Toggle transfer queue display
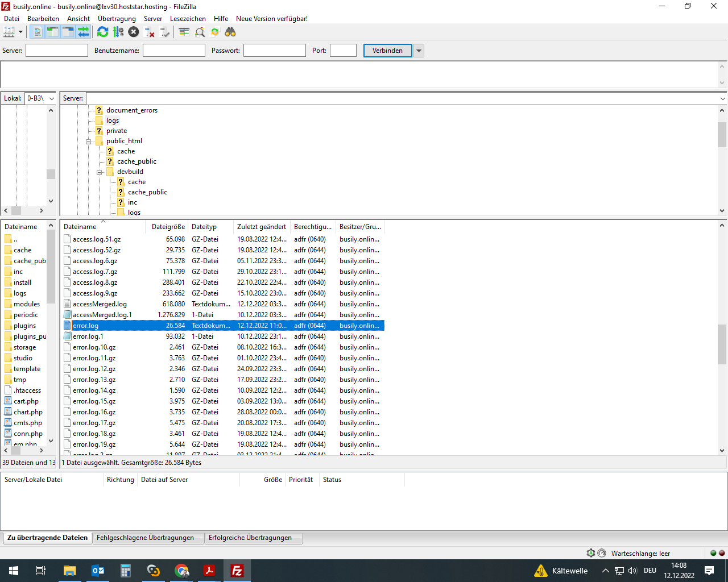 coord(83,32)
